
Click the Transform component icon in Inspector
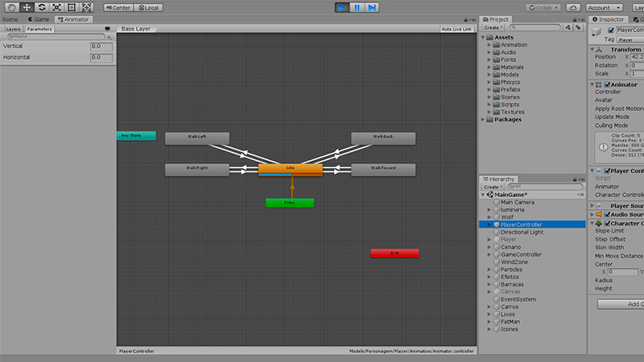coord(599,49)
